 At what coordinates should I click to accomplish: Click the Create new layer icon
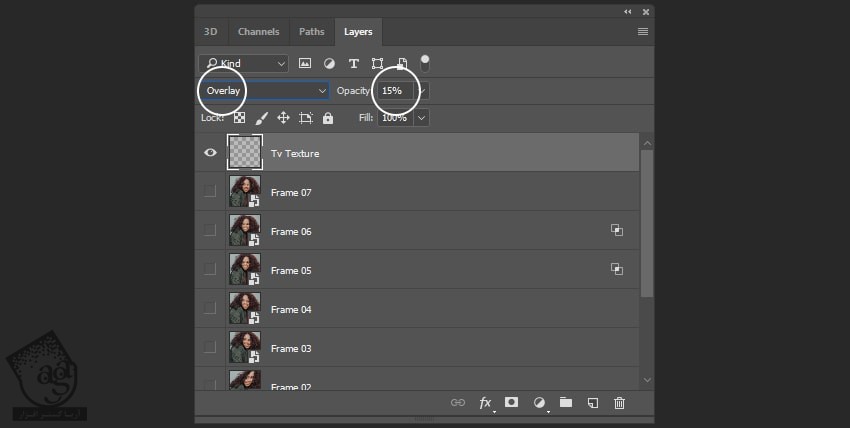pos(593,403)
